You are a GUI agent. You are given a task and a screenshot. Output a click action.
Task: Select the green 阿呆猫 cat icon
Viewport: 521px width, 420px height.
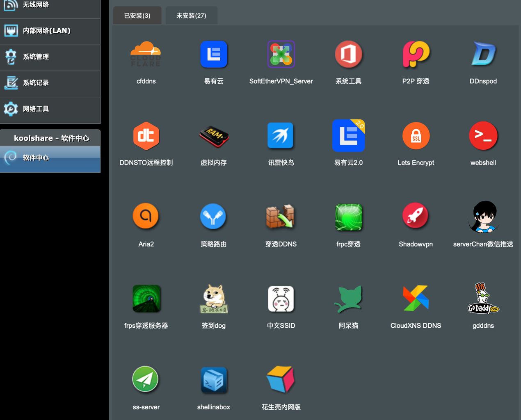(348, 299)
